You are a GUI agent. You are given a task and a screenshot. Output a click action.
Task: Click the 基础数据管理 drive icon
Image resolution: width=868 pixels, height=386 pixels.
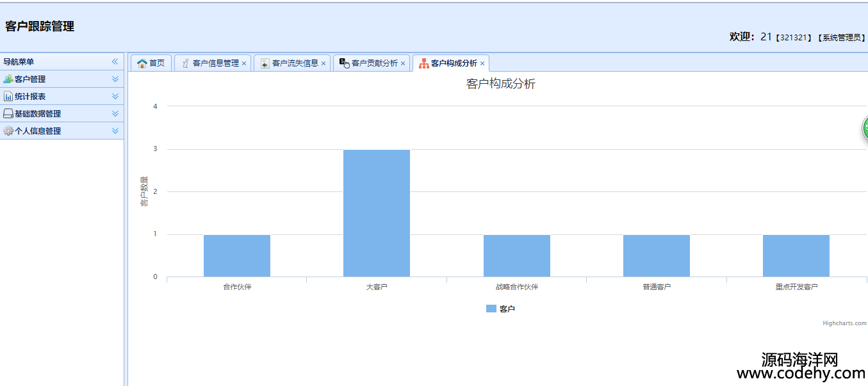click(8, 114)
